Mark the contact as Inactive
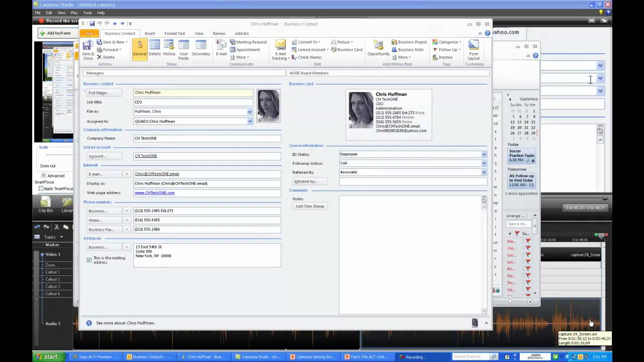Image resolution: width=644 pixels, height=362 pixels. point(442,57)
